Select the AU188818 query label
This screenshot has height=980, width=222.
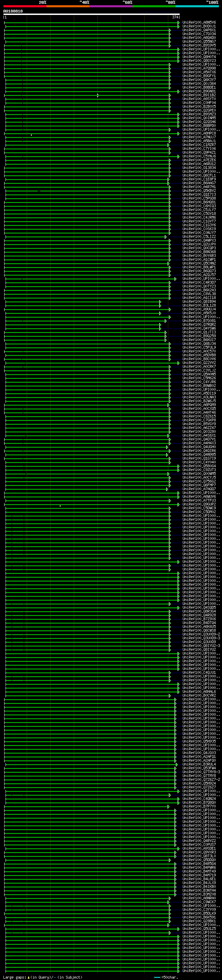[13, 11]
